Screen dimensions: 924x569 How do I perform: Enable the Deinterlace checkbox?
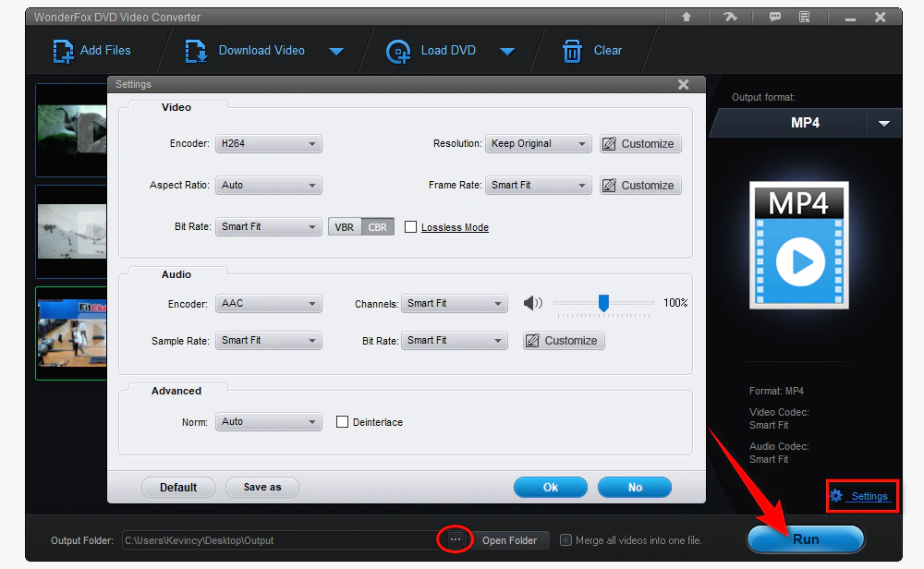point(342,422)
